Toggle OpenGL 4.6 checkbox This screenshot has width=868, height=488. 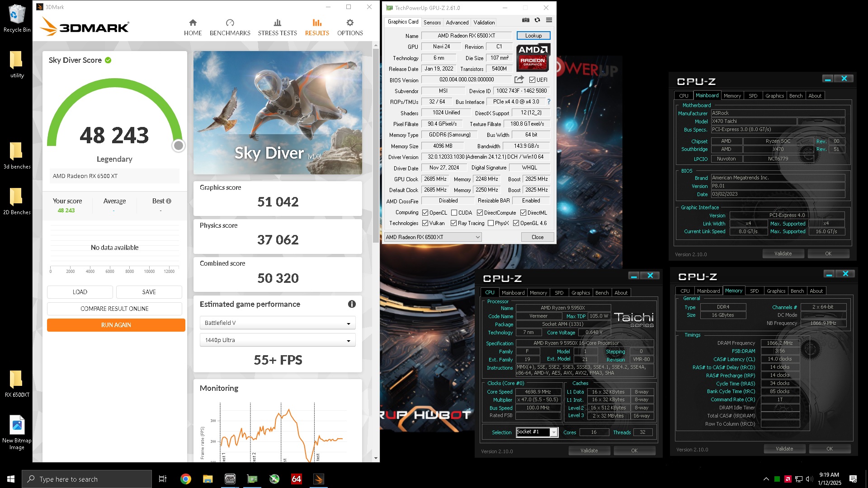516,223
